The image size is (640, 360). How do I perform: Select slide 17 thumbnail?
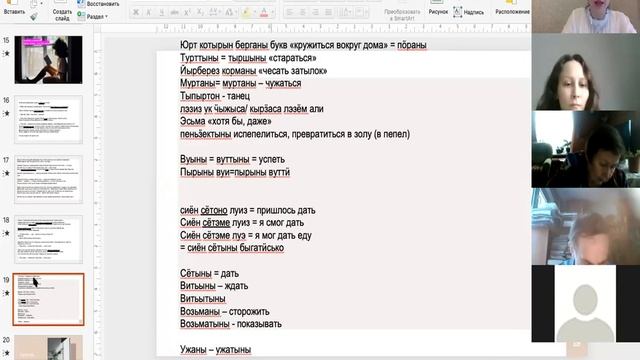(48, 179)
